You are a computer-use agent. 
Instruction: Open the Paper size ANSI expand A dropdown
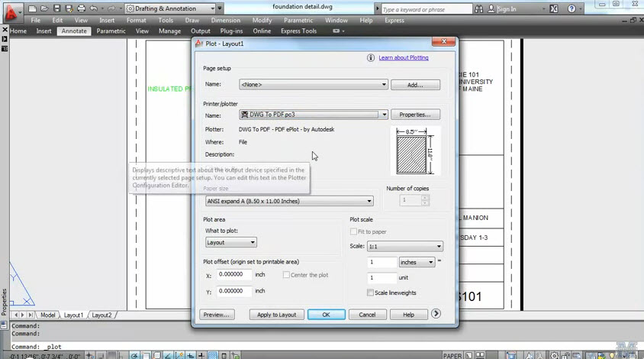pyautogui.click(x=289, y=201)
